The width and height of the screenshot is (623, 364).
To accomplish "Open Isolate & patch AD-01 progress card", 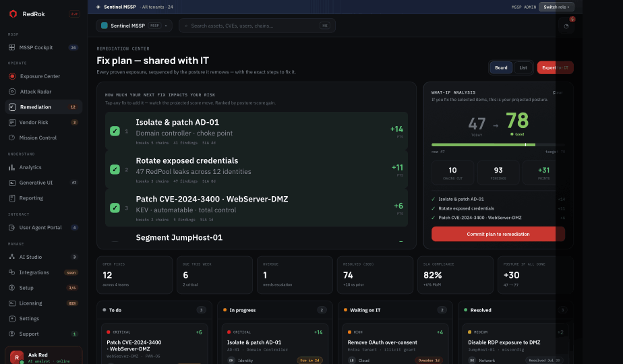I will tap(274, 344).
